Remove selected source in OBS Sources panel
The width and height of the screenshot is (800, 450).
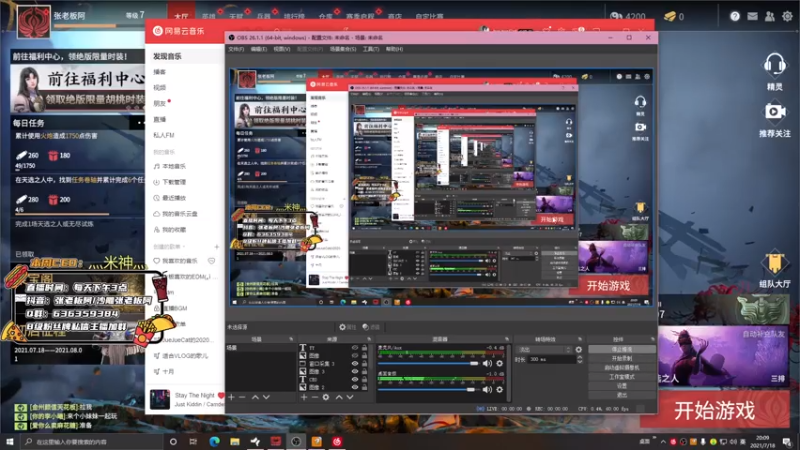(x=315, y=397)
